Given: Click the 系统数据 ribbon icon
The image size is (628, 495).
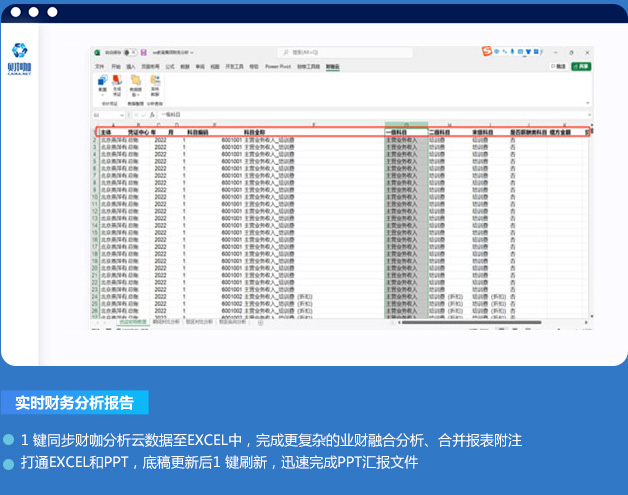Looking at the screenshot, I should pyautogui.click(x=155, y=85).
